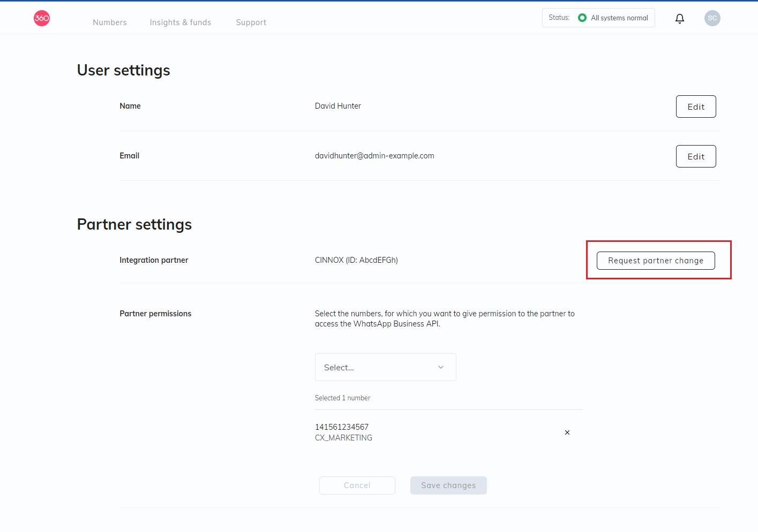Navigate to the Support page
Screen dimensions: 758x532
pyautogui.click(x=251, y=22)
